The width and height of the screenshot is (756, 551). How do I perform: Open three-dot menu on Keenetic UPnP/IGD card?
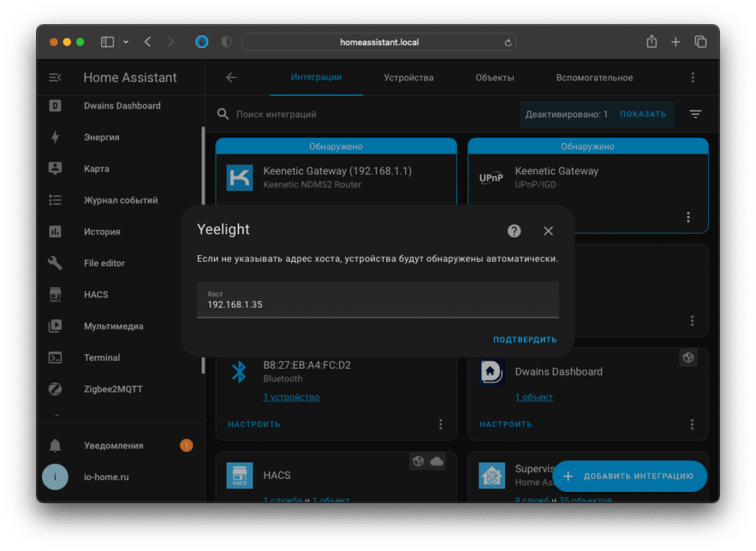pyautogui.click(x=688, y=217)
